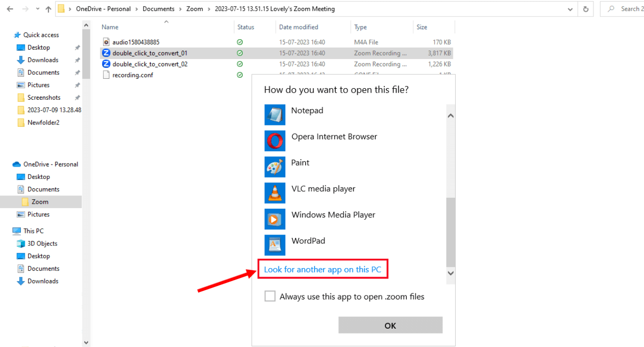Click the audio1580438885 file icon
Viewport: 644px width, 347px height.
[106, 42]
